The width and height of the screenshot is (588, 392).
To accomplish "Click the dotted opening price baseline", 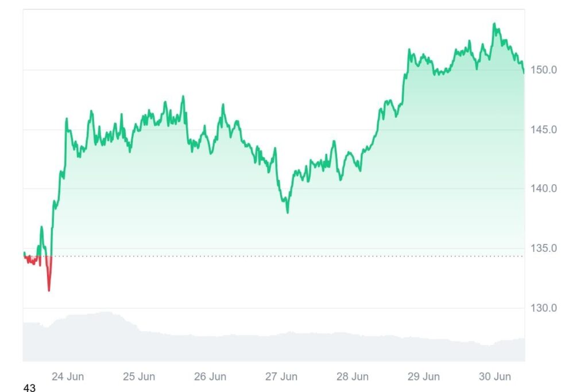I will [x=287, y=256].
